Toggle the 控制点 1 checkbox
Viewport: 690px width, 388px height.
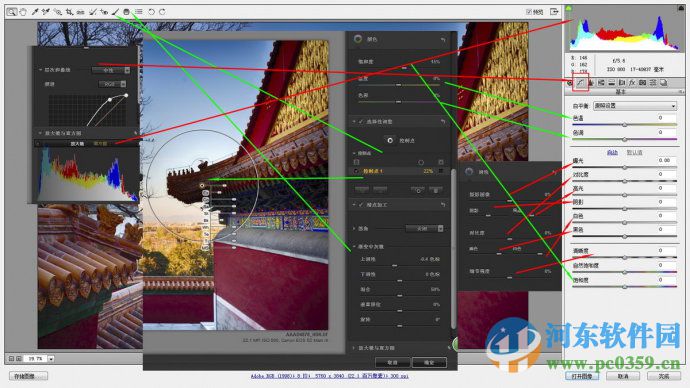click(356, 171)
